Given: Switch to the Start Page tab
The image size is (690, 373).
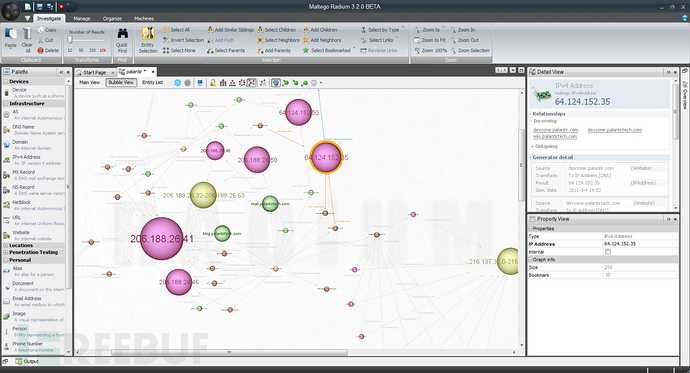Looking at the screenshot, I should click(x=94, y=72).
